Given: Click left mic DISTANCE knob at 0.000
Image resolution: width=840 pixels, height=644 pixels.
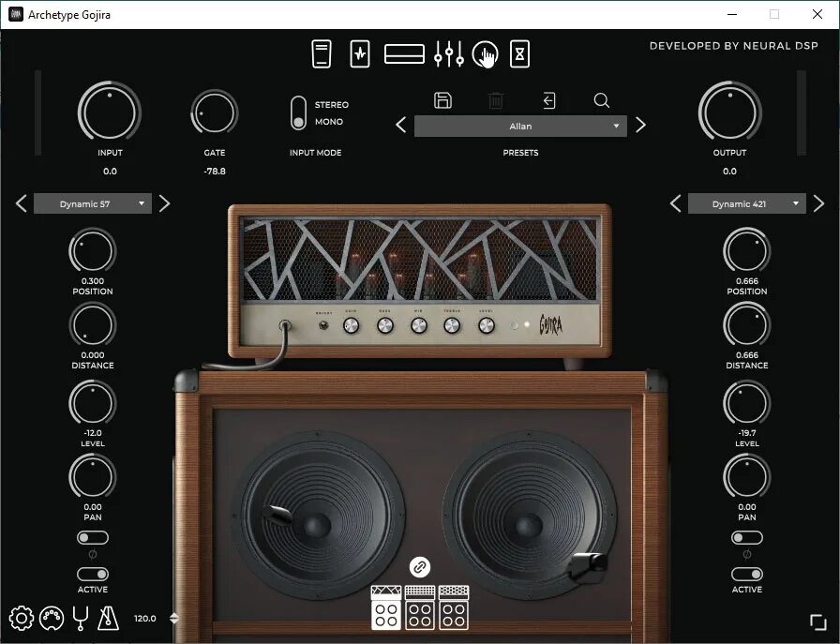Looking at the screenshot, I should tap(93, 324).
